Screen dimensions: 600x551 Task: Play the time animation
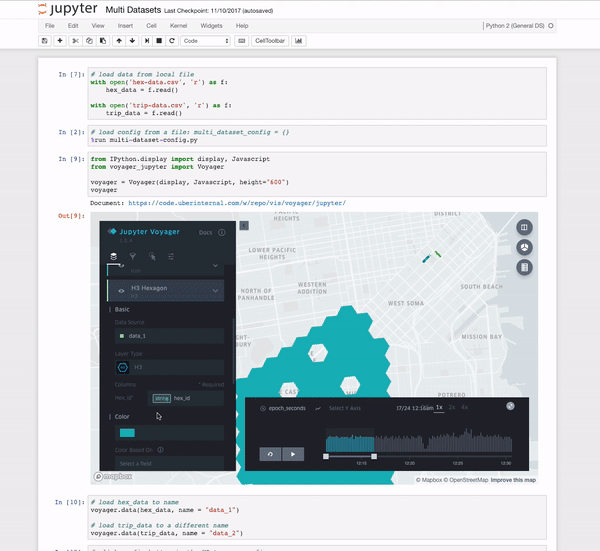pyautogui.click(x=293, y=454)
